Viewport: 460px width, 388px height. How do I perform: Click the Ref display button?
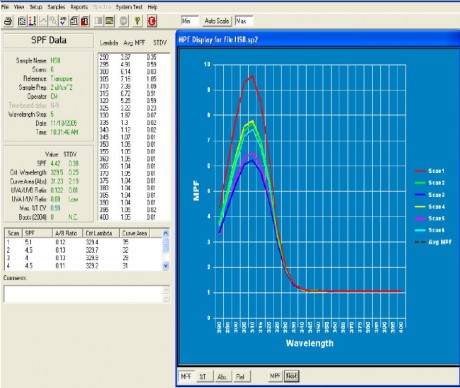pos(240,377)
